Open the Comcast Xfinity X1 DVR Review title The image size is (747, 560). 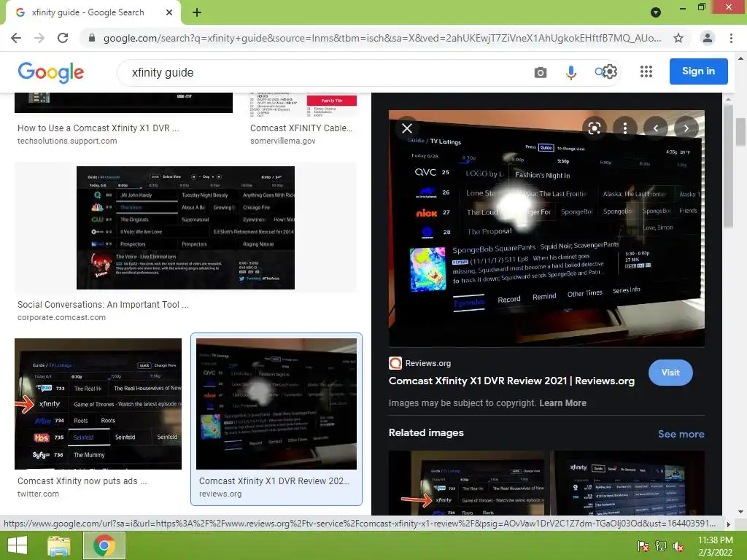pyautogui.click(x=511, y=381)
